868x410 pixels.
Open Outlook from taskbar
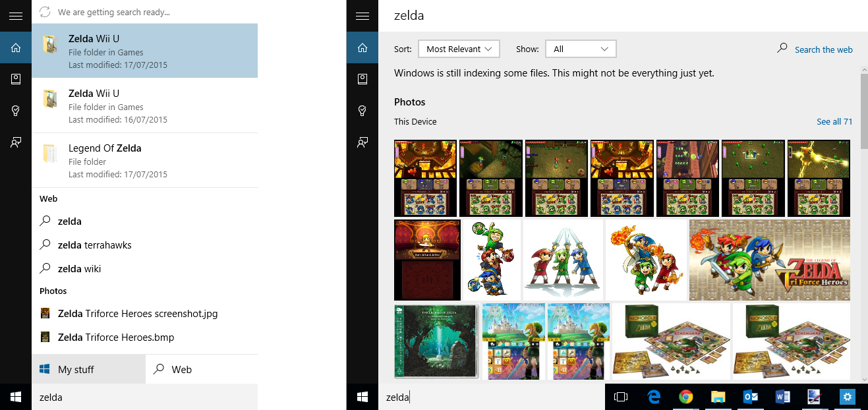[751, 397]
